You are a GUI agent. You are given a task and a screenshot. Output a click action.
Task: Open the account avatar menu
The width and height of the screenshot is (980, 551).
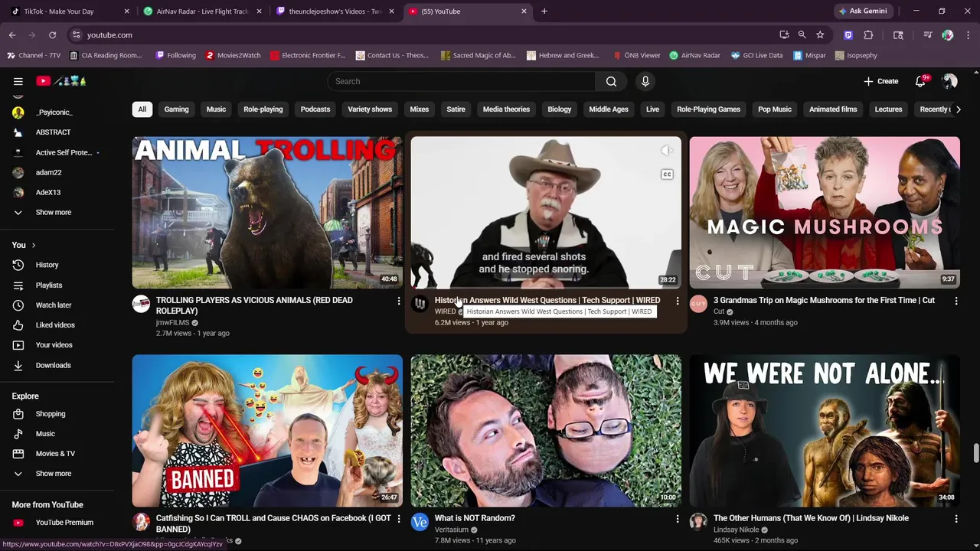pyautogui.click(x=949, y=81)
